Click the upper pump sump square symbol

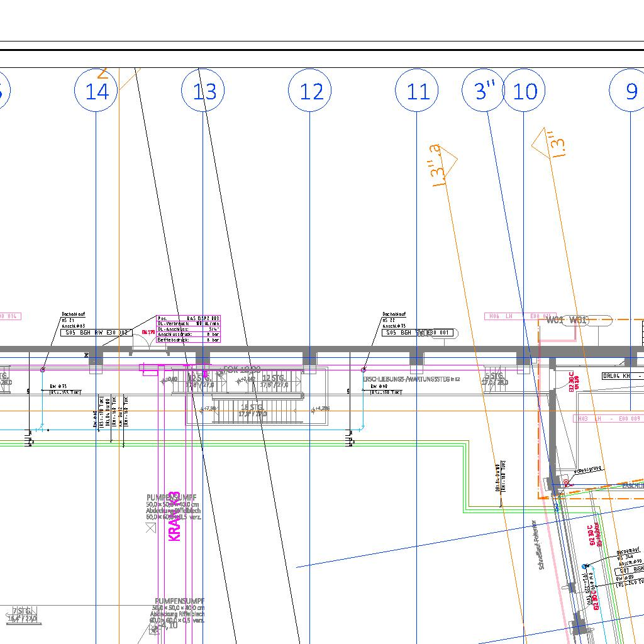(151, 528)
